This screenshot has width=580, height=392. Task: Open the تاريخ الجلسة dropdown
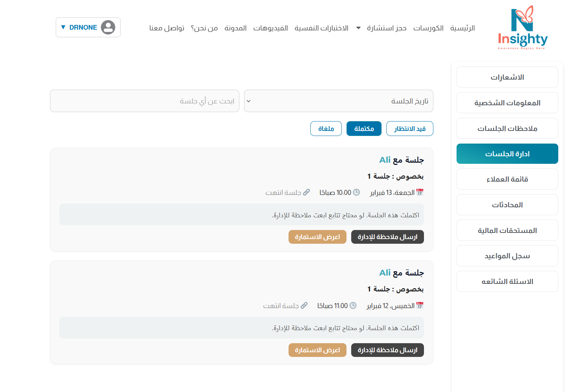339,101
